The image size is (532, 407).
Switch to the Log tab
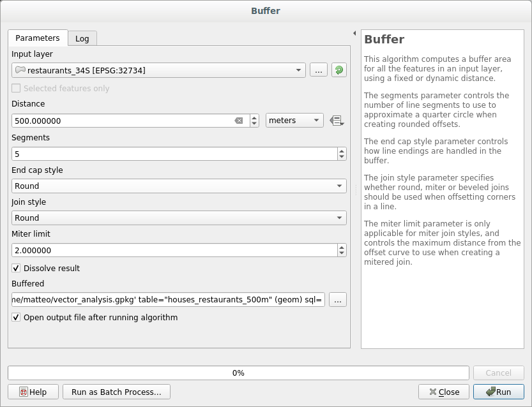point(82,38)
